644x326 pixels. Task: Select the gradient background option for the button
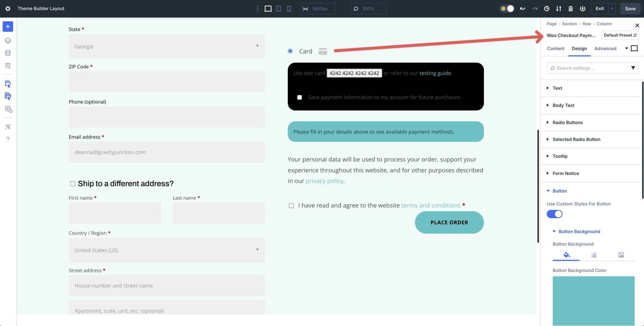click(x=593, y=255)
